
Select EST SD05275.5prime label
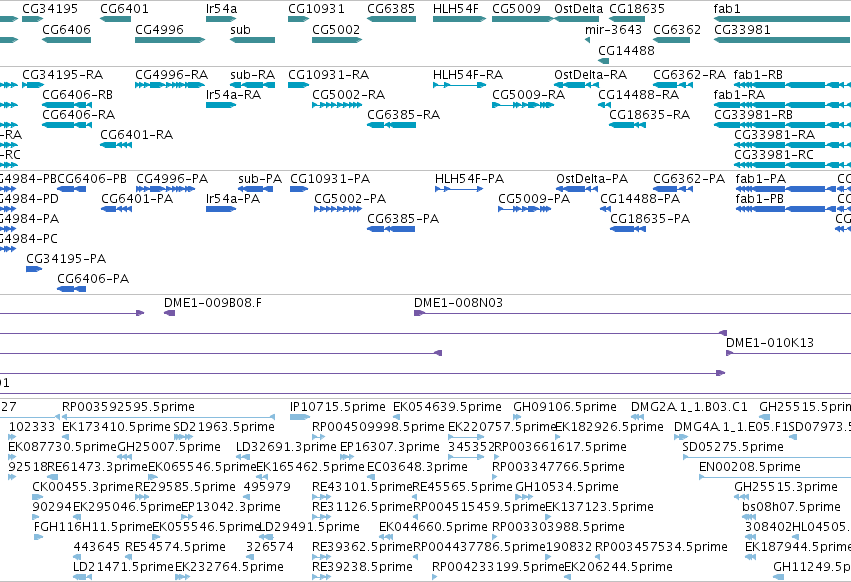coord(733,447)
